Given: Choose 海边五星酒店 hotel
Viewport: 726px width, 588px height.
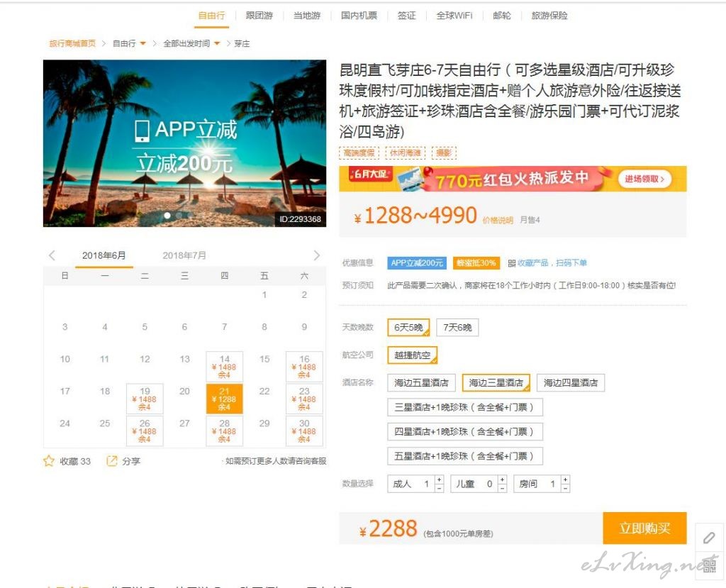Looking at the screenshot, I should coord(421,383).
